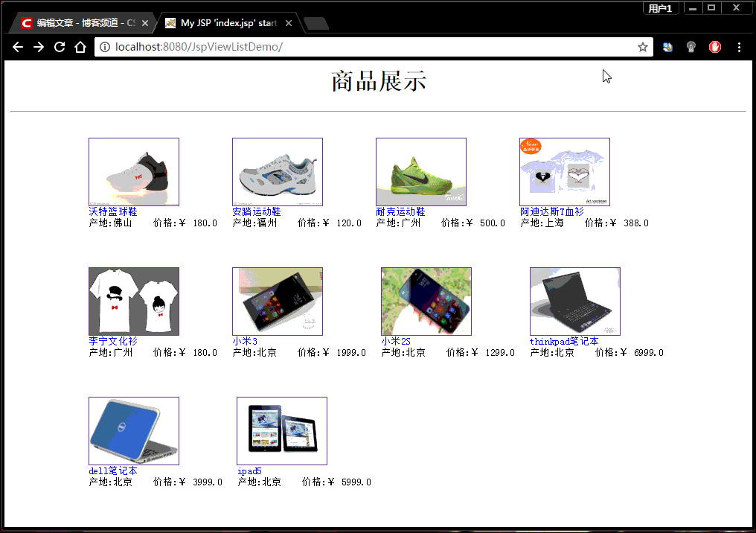Open the thinkpad笔记本 link

[x=564, y=341]
